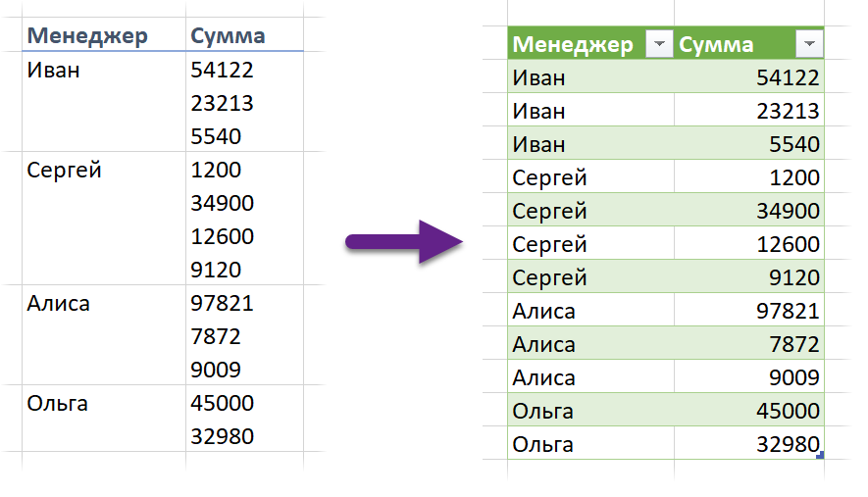Image resolution: width=868 pixels, height=497 pixels.
Task: Select Менеджер header text in the green table
Action: [x=574, y=44]
